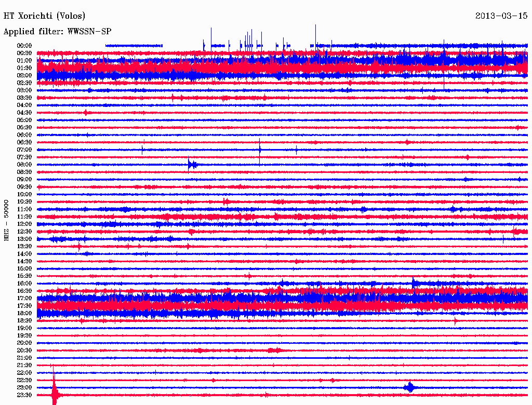Select the 06:30 time label

pos(24,142)
